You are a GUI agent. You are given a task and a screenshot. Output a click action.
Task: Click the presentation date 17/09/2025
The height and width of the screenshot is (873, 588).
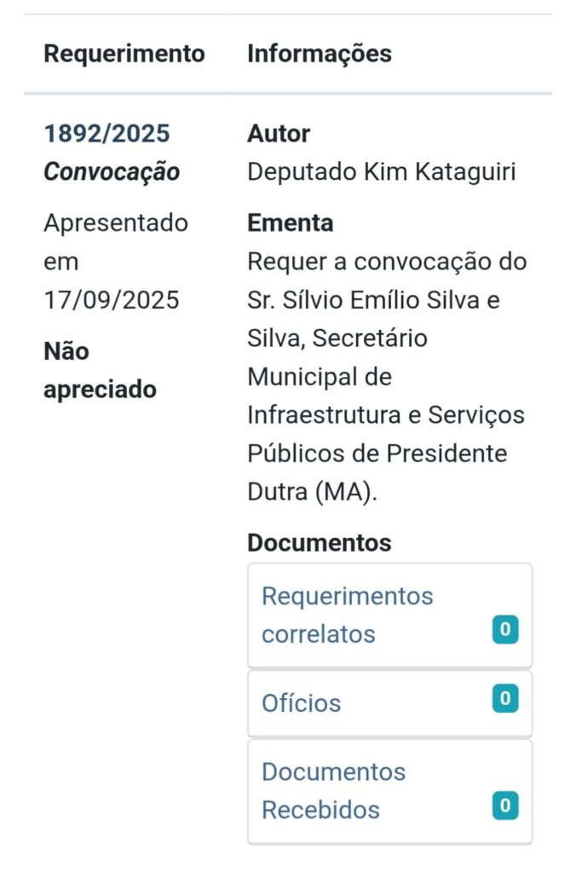pyautogui.click(x=112, y=300)
